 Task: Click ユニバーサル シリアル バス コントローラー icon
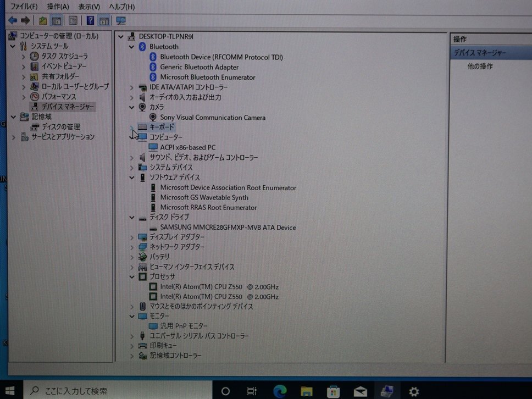[x=142, y=336]
